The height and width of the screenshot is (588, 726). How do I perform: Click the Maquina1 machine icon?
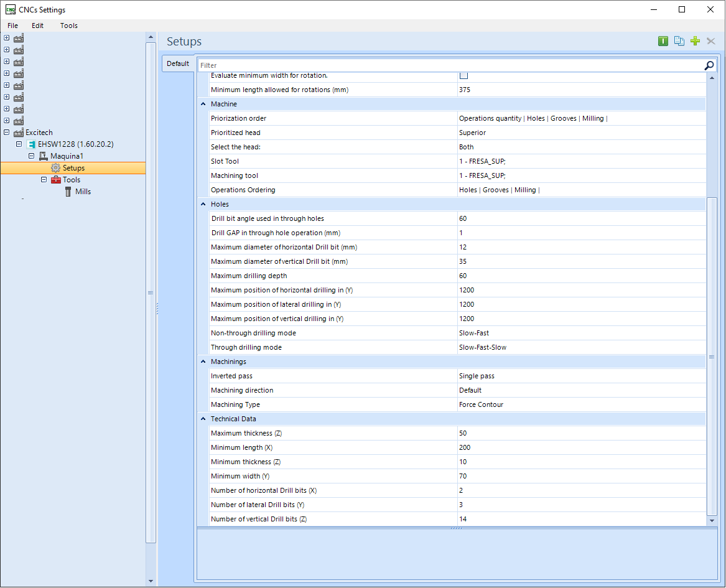click(x=44, y=156)
